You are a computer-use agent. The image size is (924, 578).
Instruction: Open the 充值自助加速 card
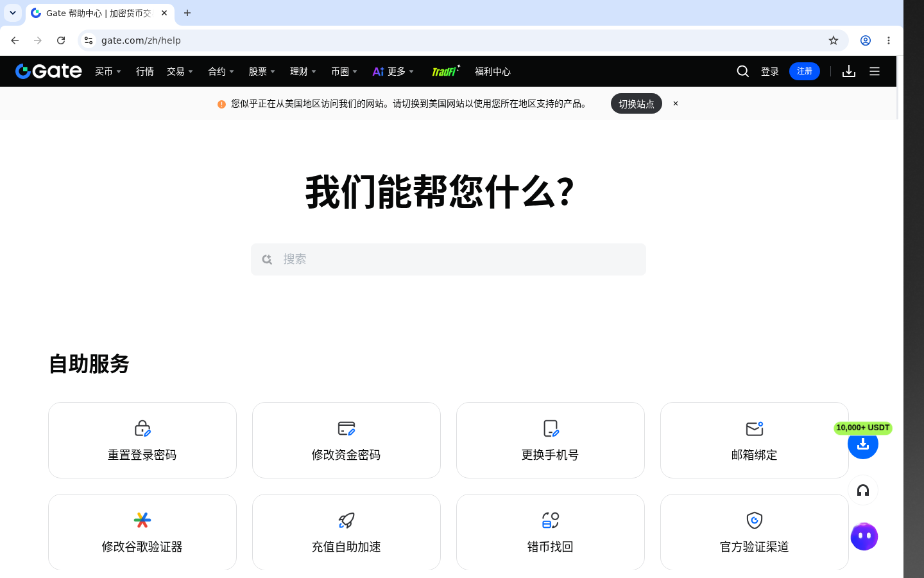click(x=346, y=532)
